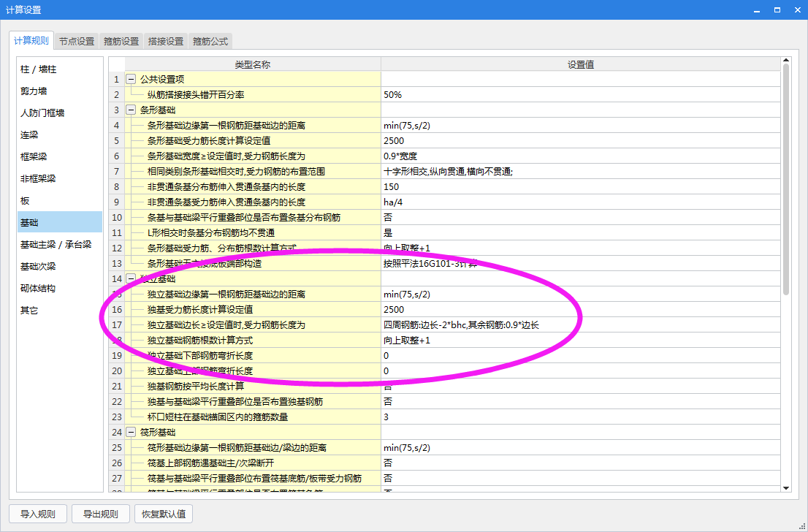Click the 导出规则 button
Image resolution: width=808 pixels, height=532 pixels.
(101, 514)
